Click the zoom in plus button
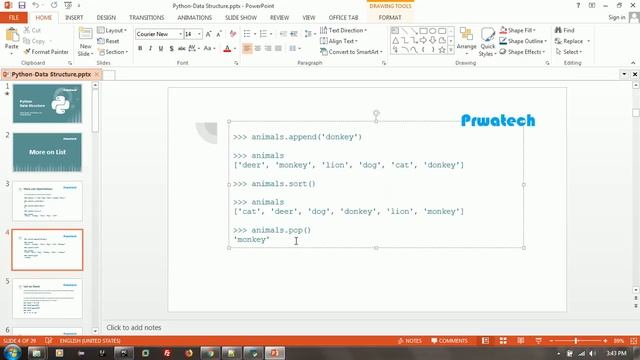This screenshot has height=360, width=640. [605, 341]
